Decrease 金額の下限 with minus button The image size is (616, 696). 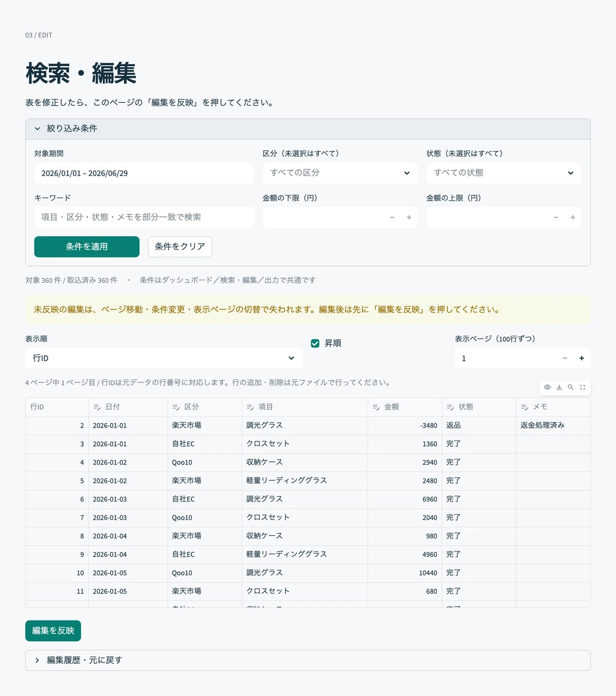392,217
